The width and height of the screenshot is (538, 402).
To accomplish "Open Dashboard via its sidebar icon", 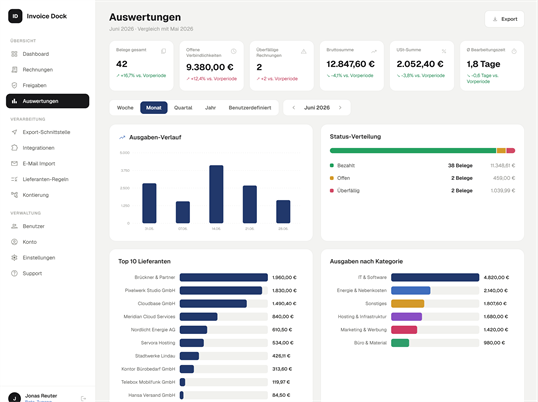I will [14, 54].
